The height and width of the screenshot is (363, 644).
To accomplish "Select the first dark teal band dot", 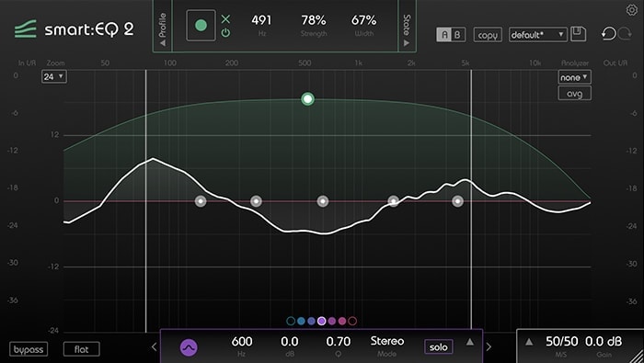I will [291, 321].
